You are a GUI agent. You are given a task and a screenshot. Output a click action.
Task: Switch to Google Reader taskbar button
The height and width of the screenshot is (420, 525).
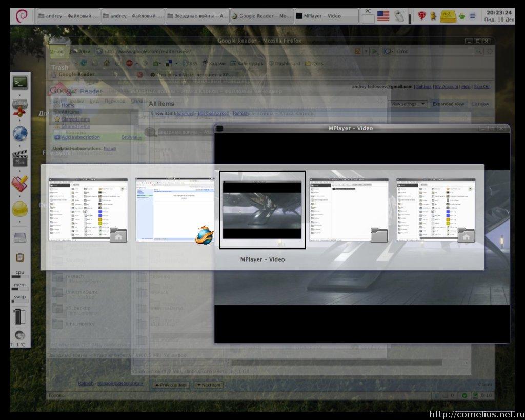click(x=261, y=16)
